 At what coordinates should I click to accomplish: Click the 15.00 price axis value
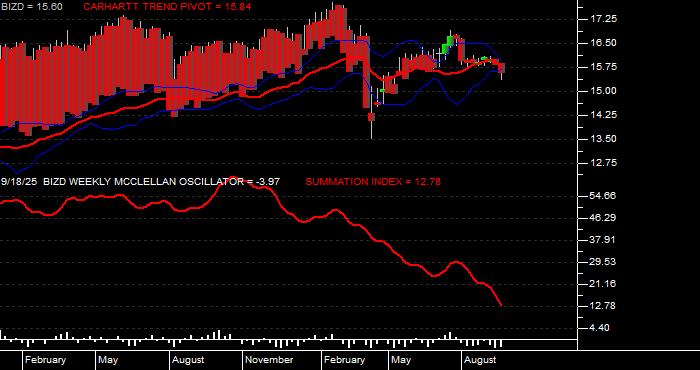(x=605, y=91)
